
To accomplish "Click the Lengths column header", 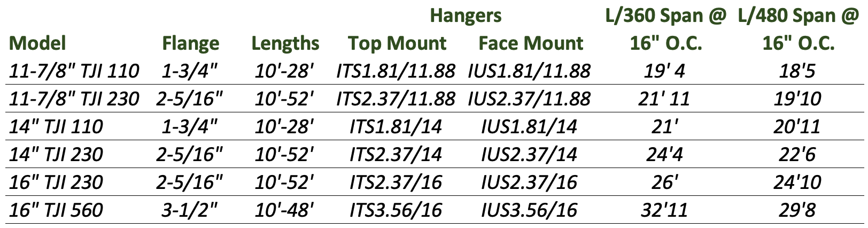I will (x=285, y=43).
